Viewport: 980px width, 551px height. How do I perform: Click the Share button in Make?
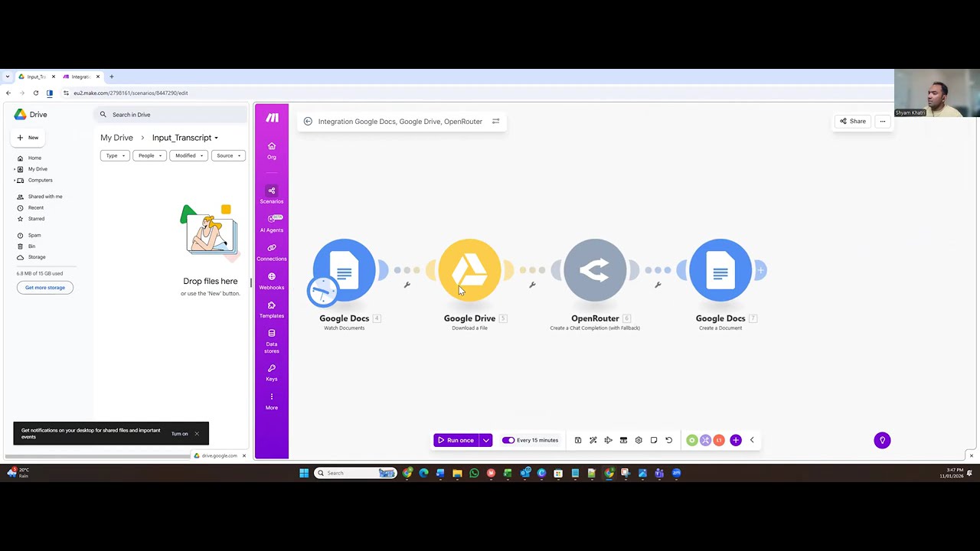click(x=853, y=121)
